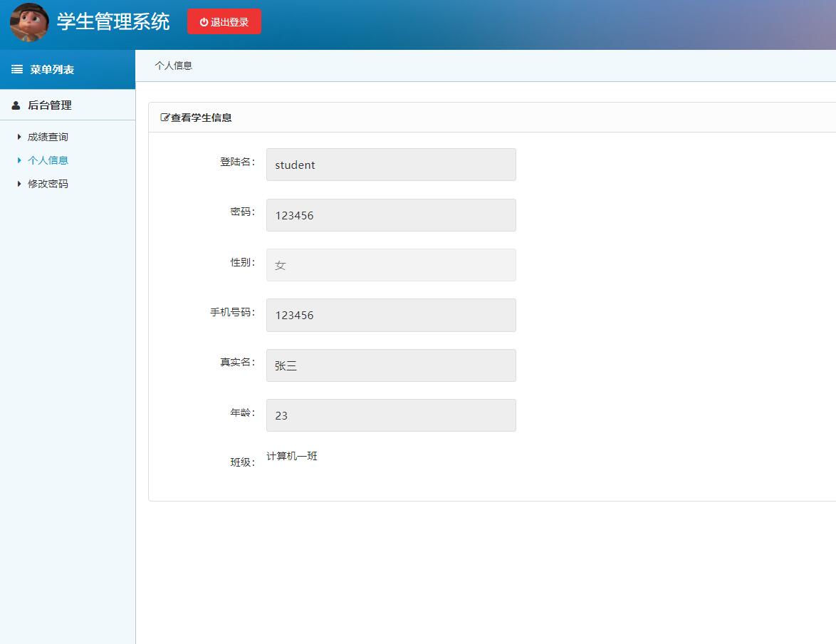836x644 pixels.
Task: Click the 登陆名 input showing student
Action: [391, 165]
